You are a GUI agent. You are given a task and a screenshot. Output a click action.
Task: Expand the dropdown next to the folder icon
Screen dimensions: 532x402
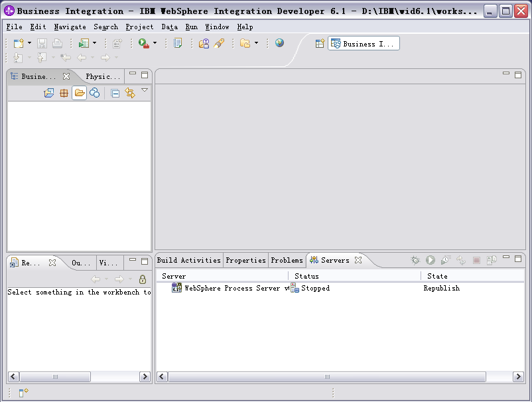pyautogui.click(x=256, y=43)
